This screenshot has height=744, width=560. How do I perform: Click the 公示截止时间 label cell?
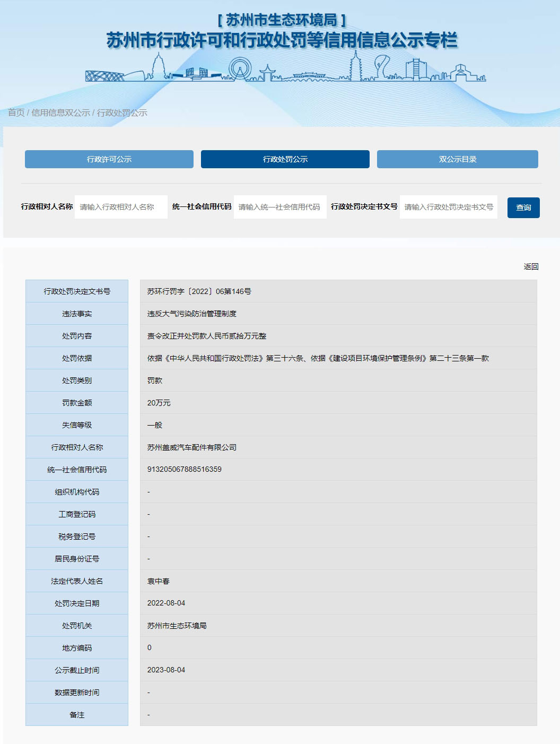pos(77,670)
